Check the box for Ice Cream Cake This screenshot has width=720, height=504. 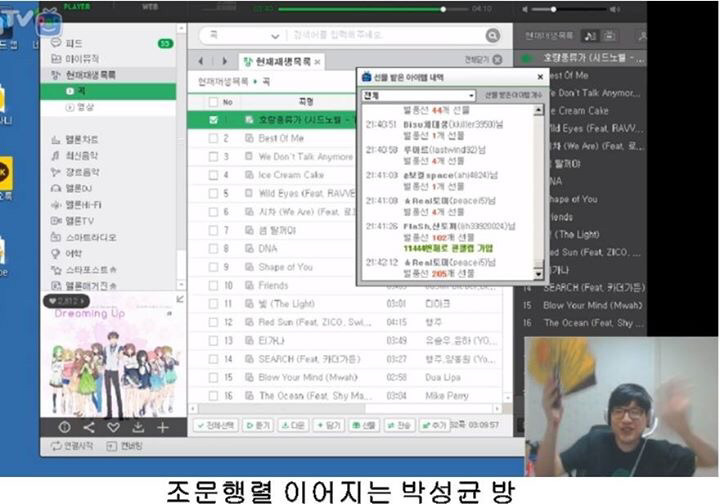click(x=213, y=175)
